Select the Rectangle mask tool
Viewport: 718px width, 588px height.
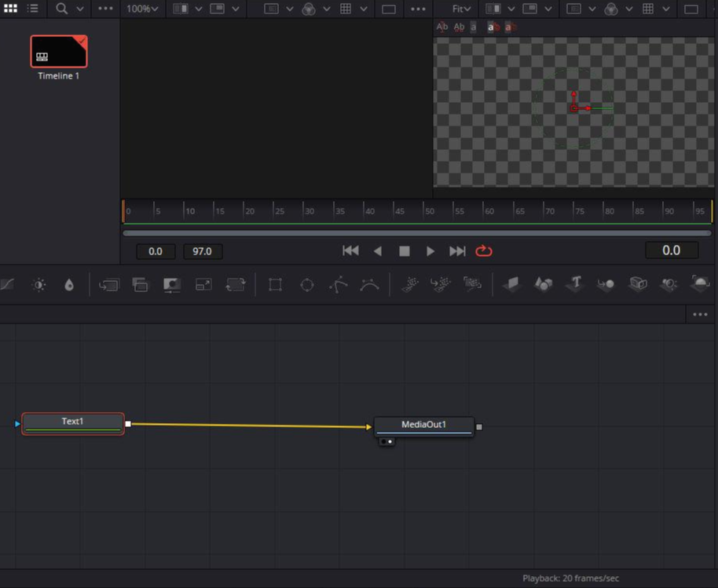[275, 285]
